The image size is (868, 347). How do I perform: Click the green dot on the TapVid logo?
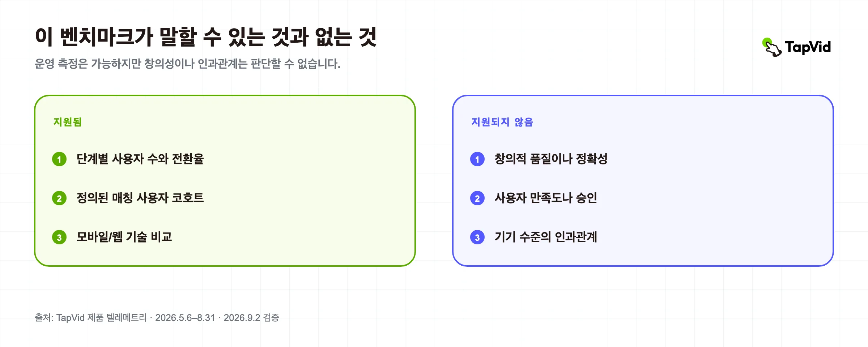(x=766, y=42)
